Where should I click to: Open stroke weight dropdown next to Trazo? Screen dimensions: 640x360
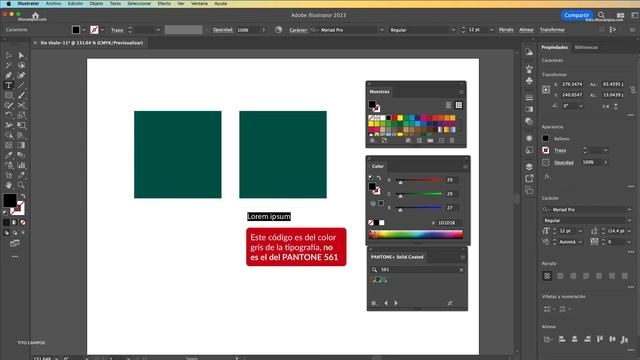(158, 30)
